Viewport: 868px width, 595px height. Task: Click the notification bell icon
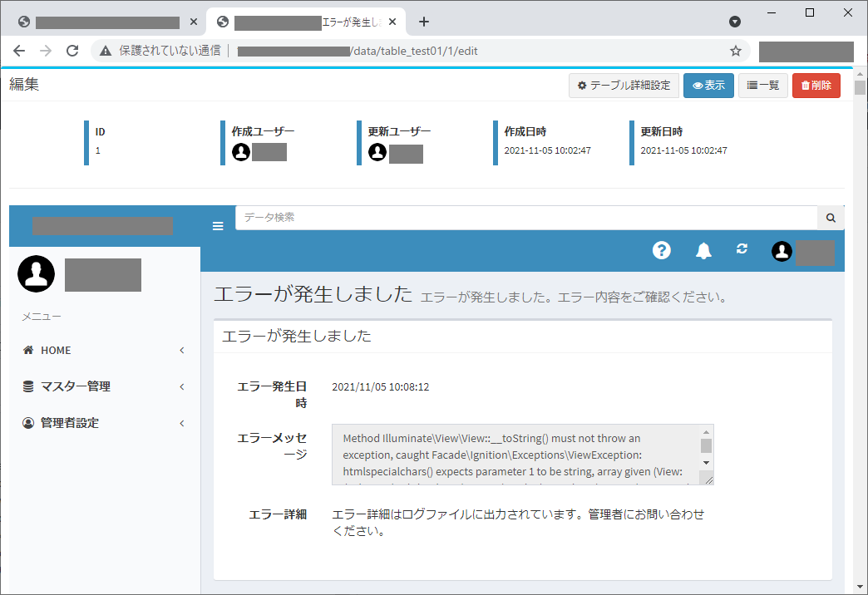click(x=703, y=250)
